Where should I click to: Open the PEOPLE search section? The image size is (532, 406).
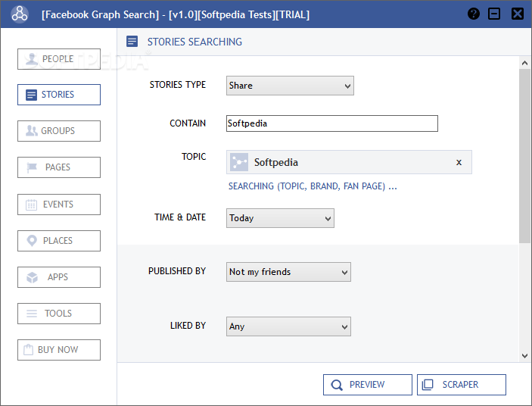tap(59, 59)
